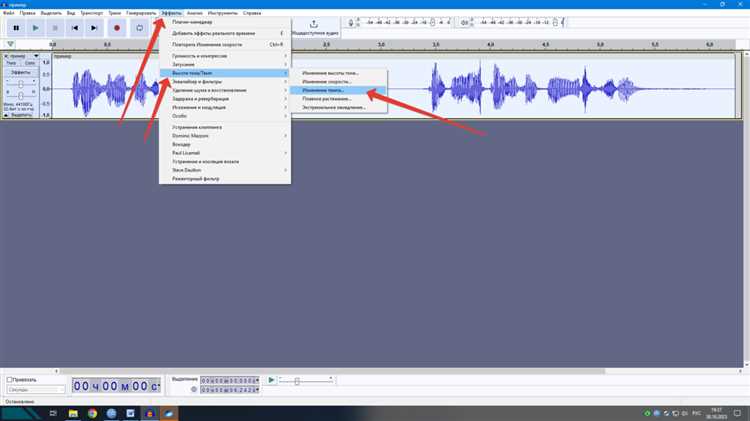Open the Файл menu
Viewport: 750px width, 421px height.
(9, 13)
